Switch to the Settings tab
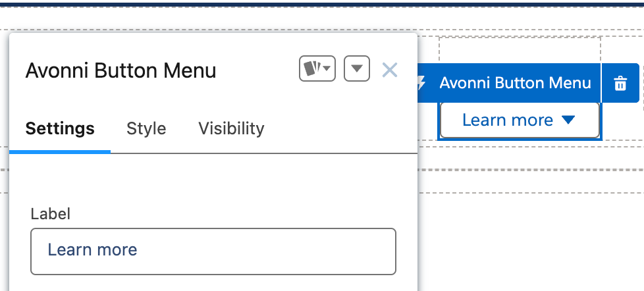Image resolution: width=644 pixels, height=291 pixels. click(60, 128)
